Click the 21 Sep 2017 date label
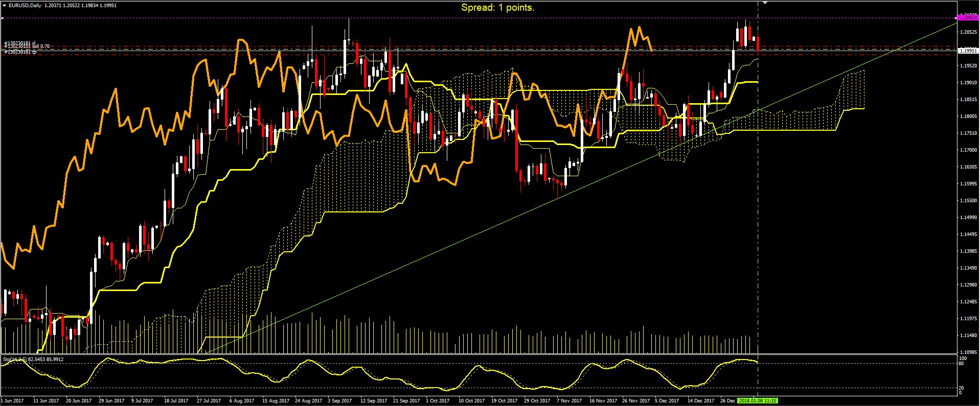This screenshot has height=406, width=980. click(406, 401)
